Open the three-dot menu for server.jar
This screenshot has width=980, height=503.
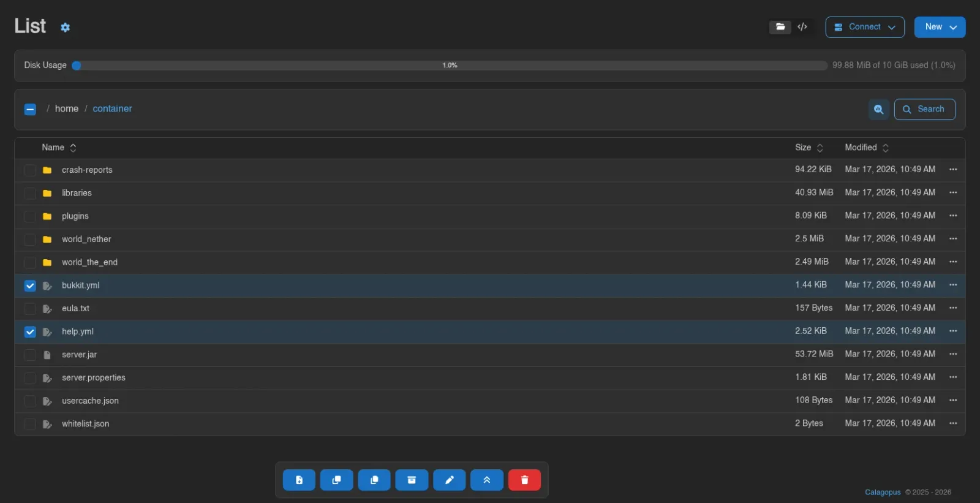coord(953,354)
